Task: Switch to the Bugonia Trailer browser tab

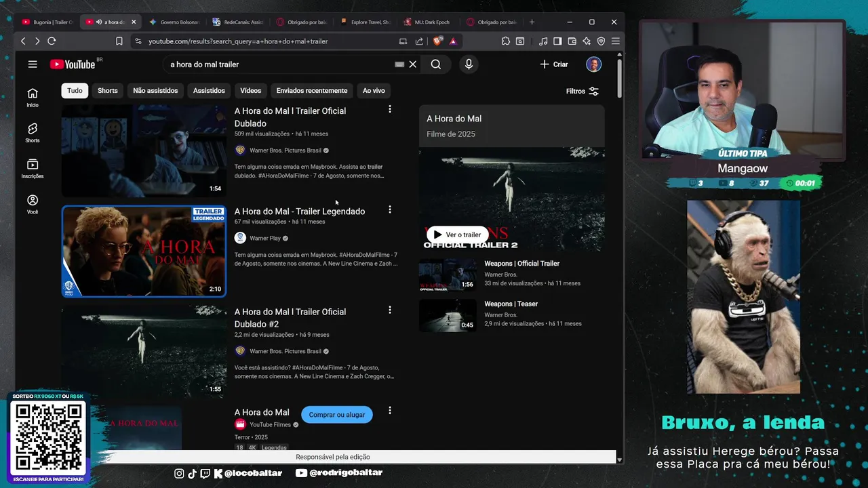Action: pos(47,22)
